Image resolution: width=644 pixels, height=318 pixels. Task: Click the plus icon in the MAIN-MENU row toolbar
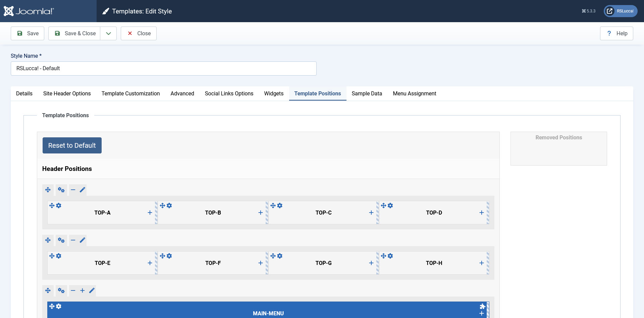83,290
